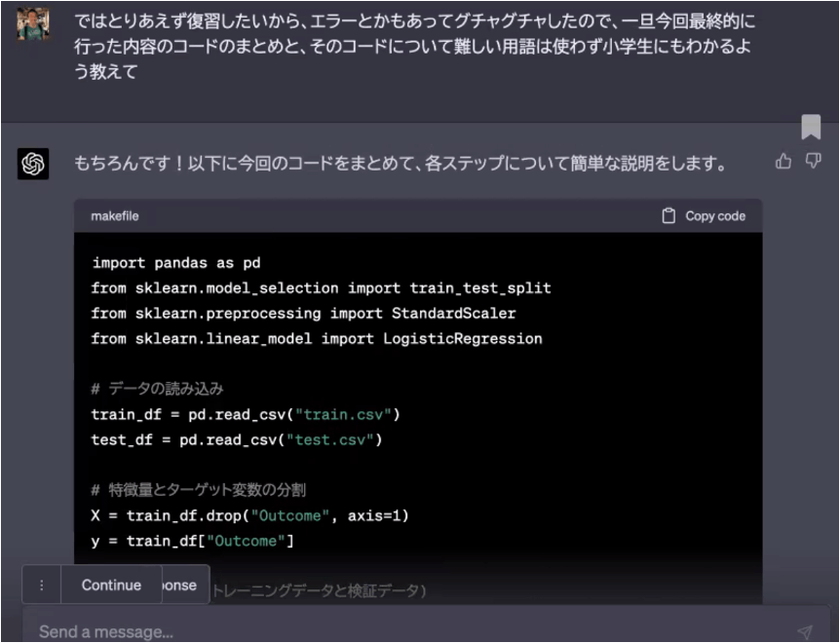Screen dimensions: 840x643
Task: Give the response a thumbs down
Action: [x=814, y=161]
